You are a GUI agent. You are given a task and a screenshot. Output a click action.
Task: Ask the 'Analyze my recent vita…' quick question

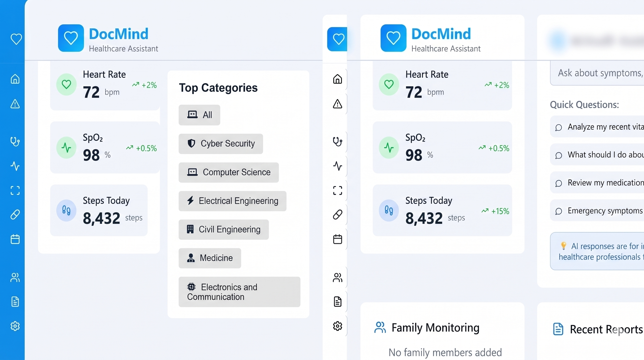point(597,127)
